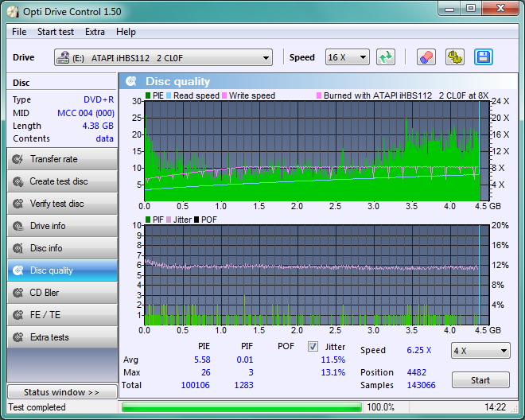
Task: Open the yellow gear settings icon
Action: click(x=455, y=57)
